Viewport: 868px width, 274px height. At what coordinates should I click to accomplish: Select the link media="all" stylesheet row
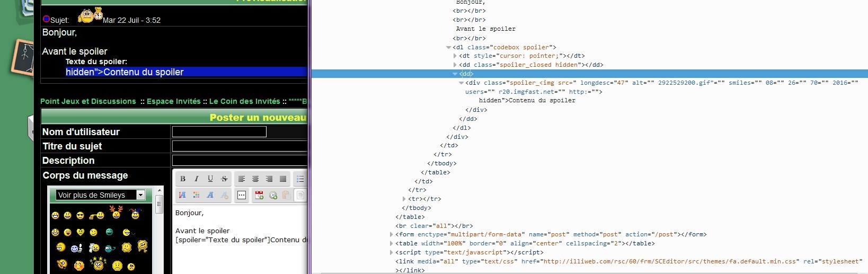point(628,261)
